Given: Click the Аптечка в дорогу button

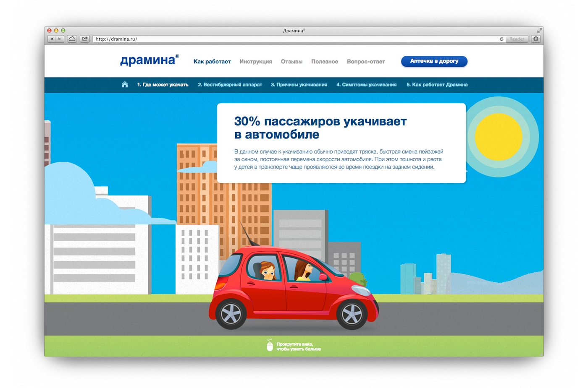Looking at the screenshot, I should [x=434, y=61].
